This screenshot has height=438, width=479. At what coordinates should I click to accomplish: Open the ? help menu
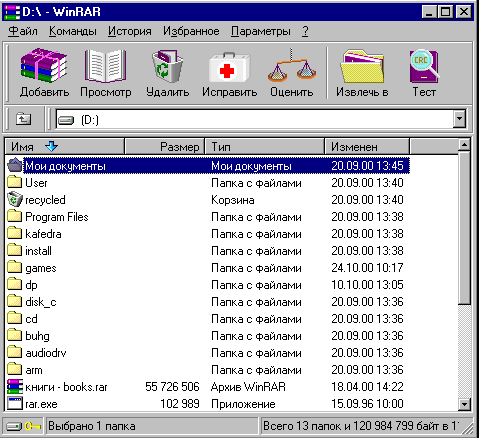coord(305,31)
